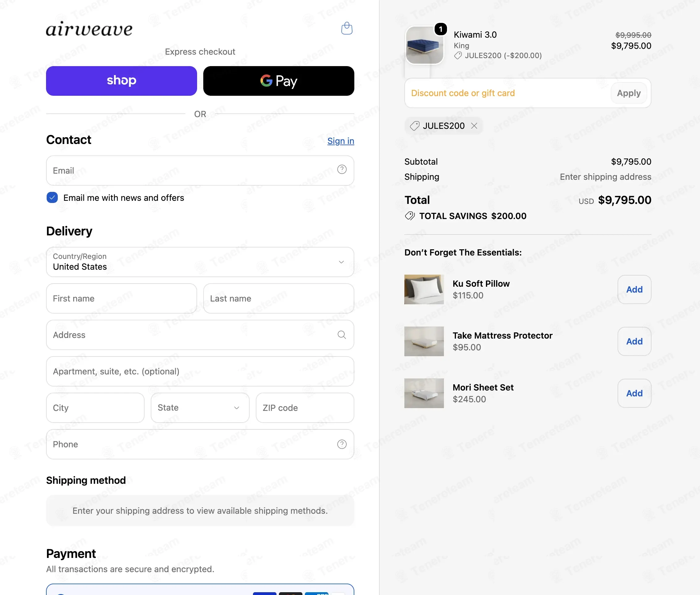Click the Total Savings tag icon
The width and height of the screenshot is (700, 595).
[x=410, y=216]
